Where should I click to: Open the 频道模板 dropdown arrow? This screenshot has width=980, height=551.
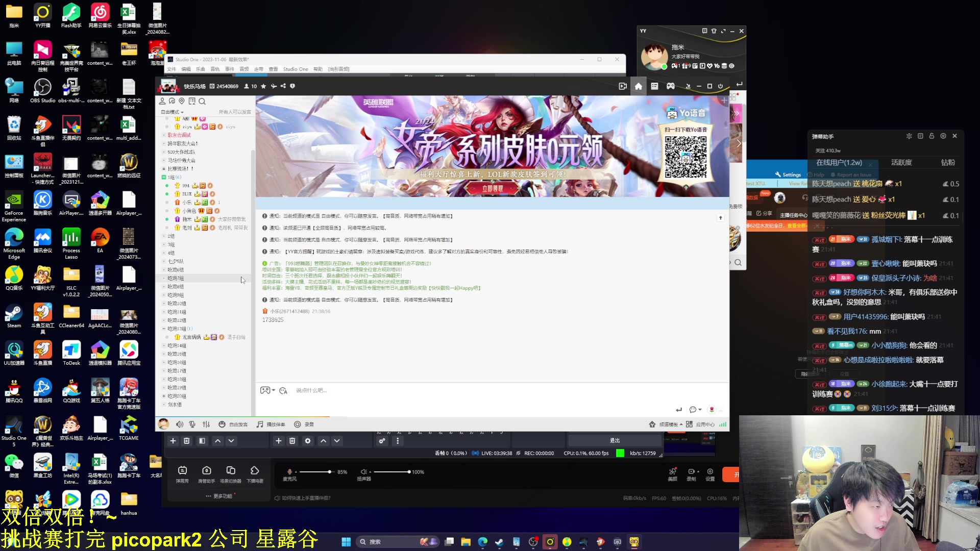[681, 424]
